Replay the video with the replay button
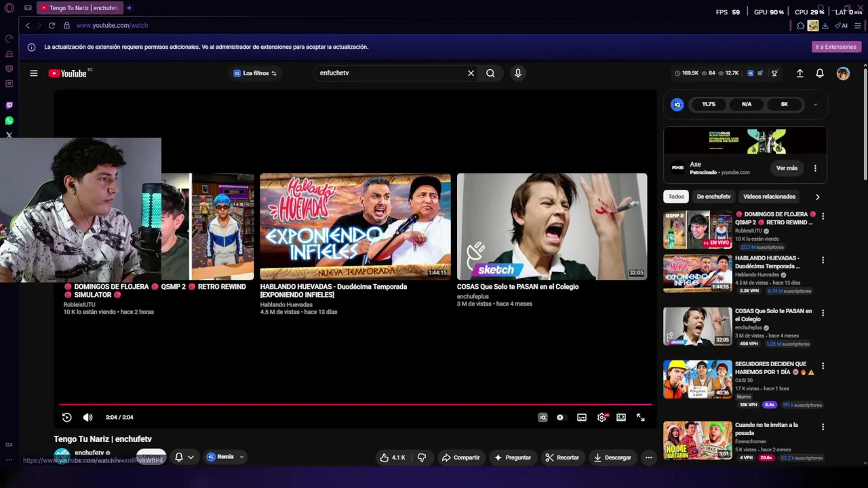The width and height of the screenshot is (868, 488). (x=67, y=418)
